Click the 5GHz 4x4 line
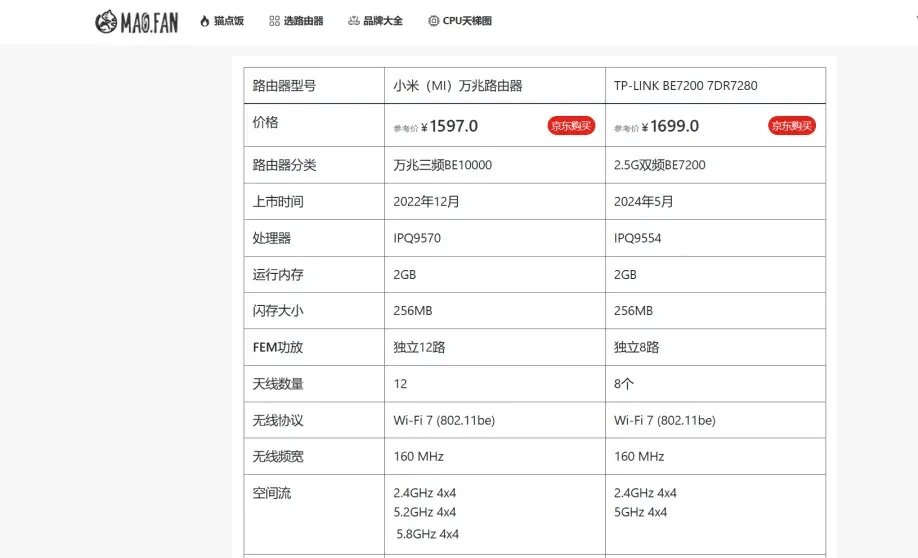 pos(640,512)
